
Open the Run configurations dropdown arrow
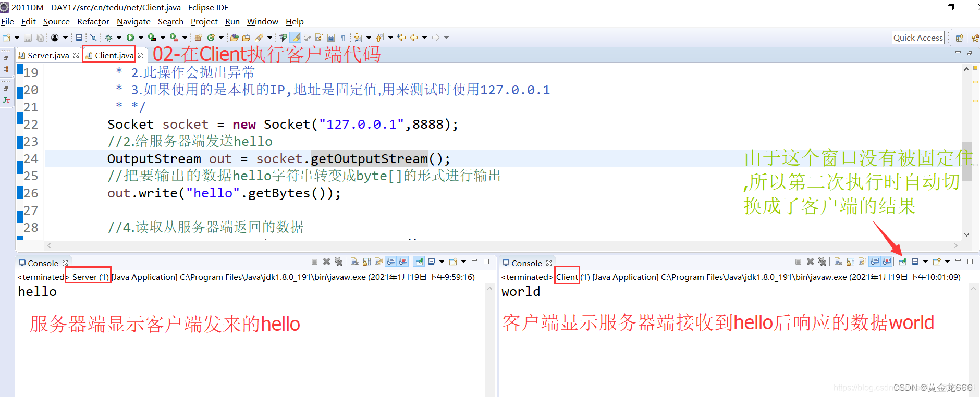(141, 38)
